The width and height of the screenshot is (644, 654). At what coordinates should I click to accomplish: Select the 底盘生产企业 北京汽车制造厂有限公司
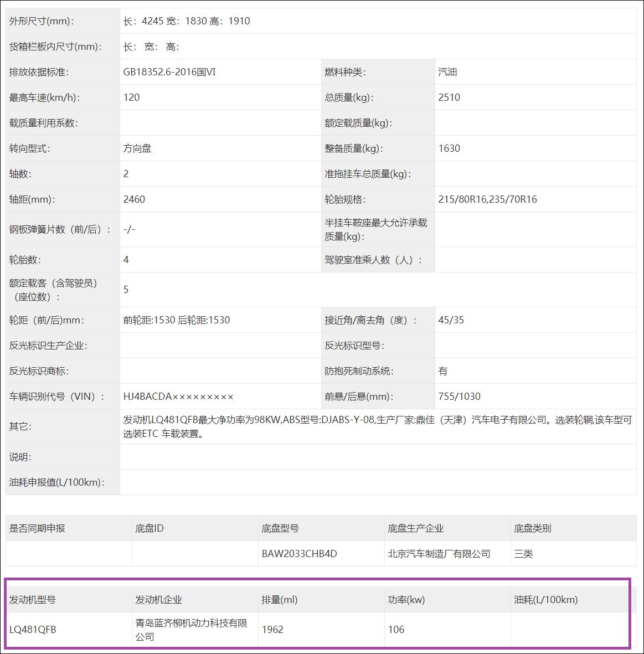440,553
